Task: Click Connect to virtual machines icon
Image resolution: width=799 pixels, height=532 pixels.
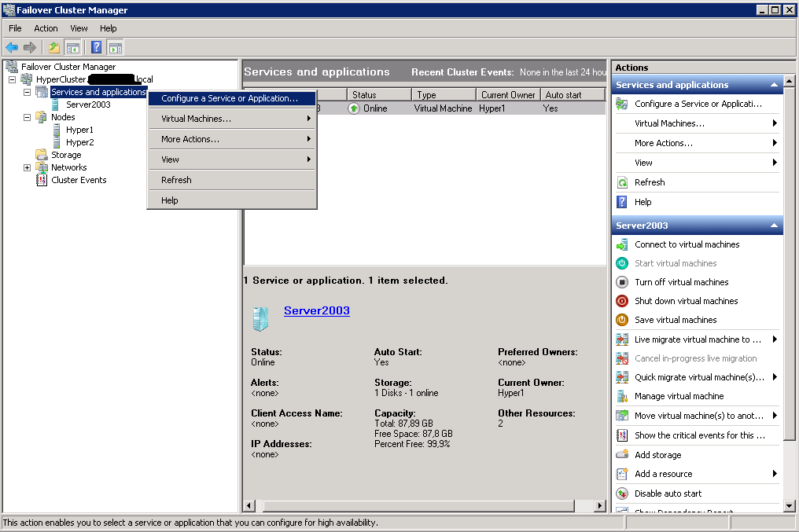Action: [x=621, y=244]
